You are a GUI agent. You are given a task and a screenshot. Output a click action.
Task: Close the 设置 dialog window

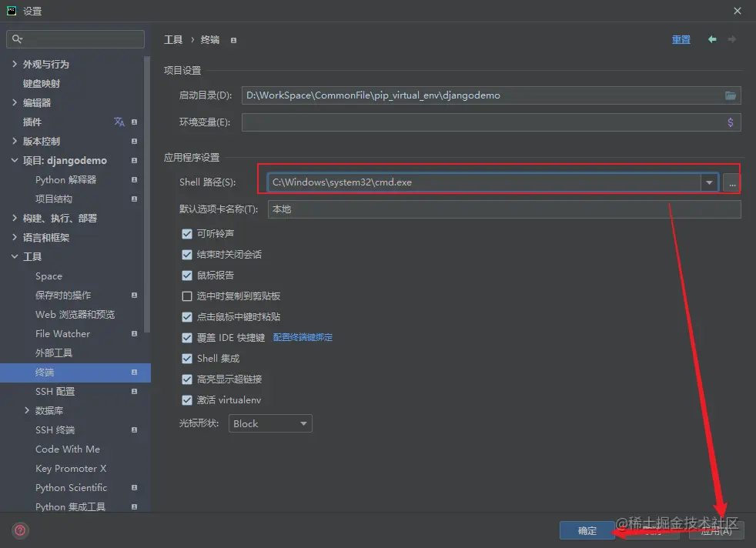point(738,11)
